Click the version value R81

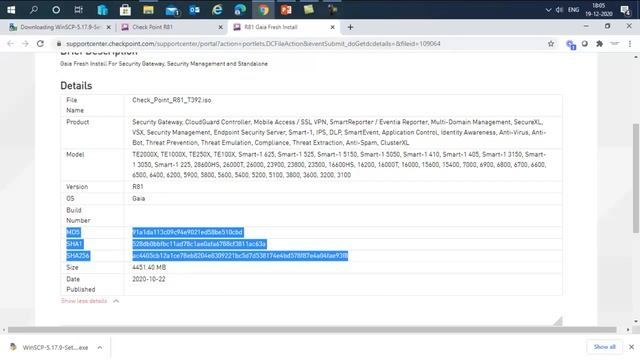click(138, 187)
